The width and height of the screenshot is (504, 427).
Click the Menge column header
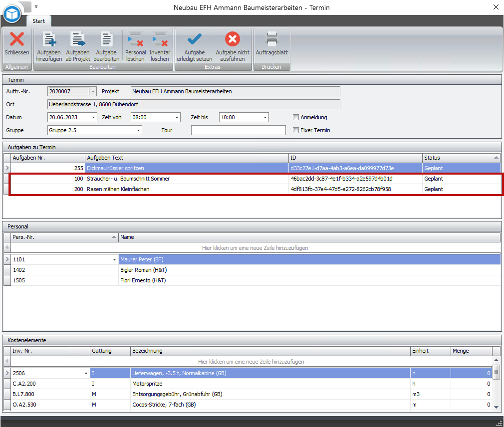[x=471, y=351]
